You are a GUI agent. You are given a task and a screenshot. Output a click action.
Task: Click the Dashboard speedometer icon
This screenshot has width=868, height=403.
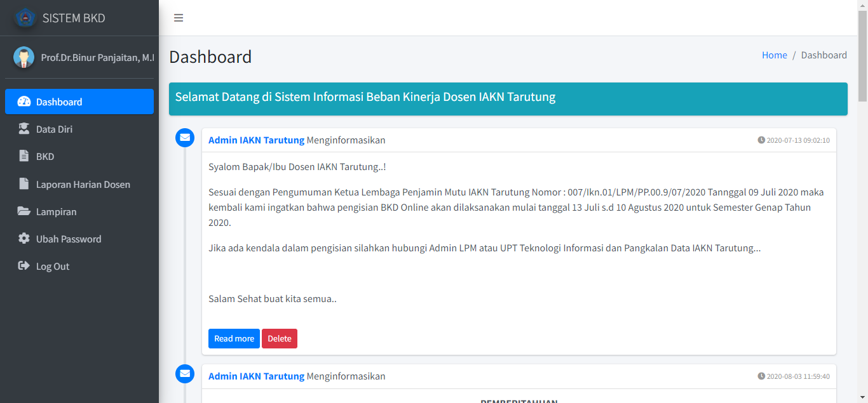pyautogui.click(x=24, y=102)
